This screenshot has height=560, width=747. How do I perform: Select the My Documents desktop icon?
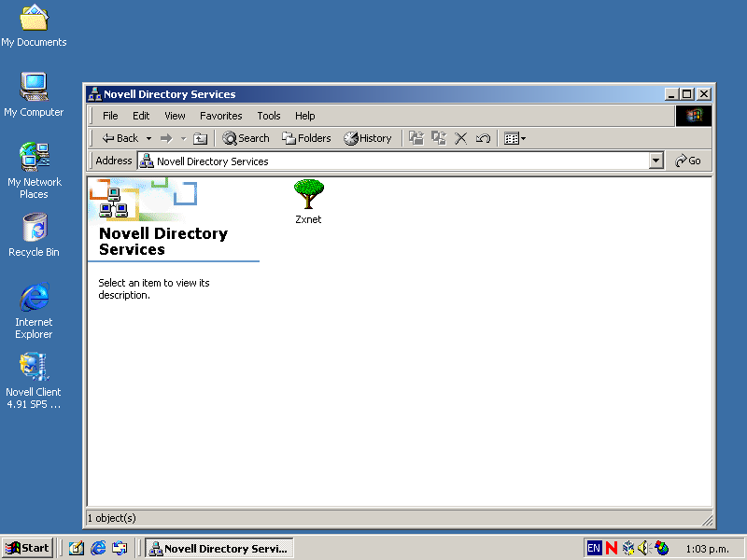pos(34,26)
